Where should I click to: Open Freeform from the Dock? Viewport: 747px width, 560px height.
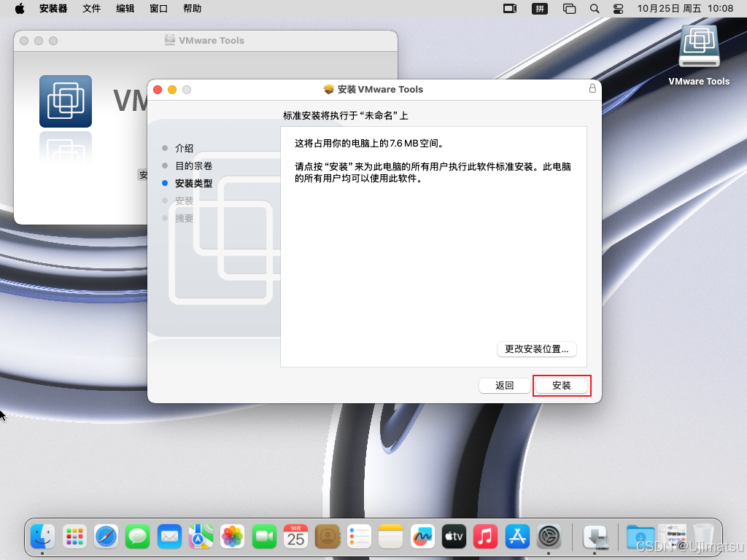point(422,537)
